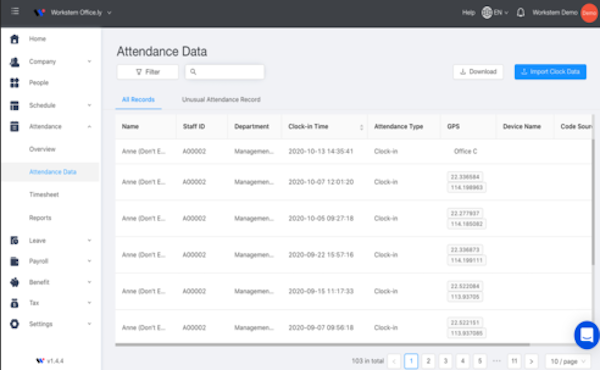Click the People sidebar icon
This screenshot has height=370, width=600.
15,83
